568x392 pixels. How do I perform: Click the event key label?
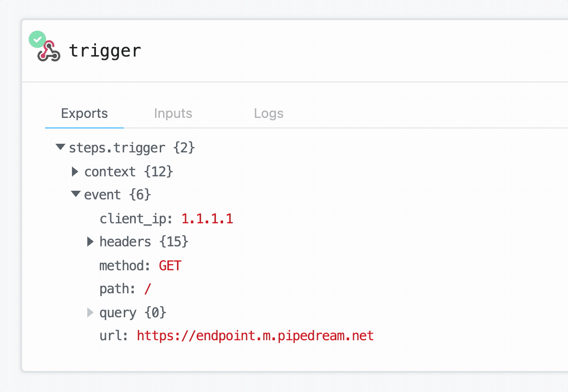103,195
